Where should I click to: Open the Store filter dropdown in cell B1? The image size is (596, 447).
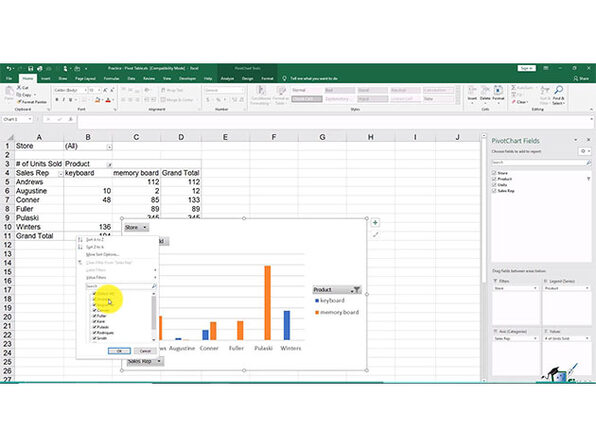pyautogui.click(x=109, y=147)
